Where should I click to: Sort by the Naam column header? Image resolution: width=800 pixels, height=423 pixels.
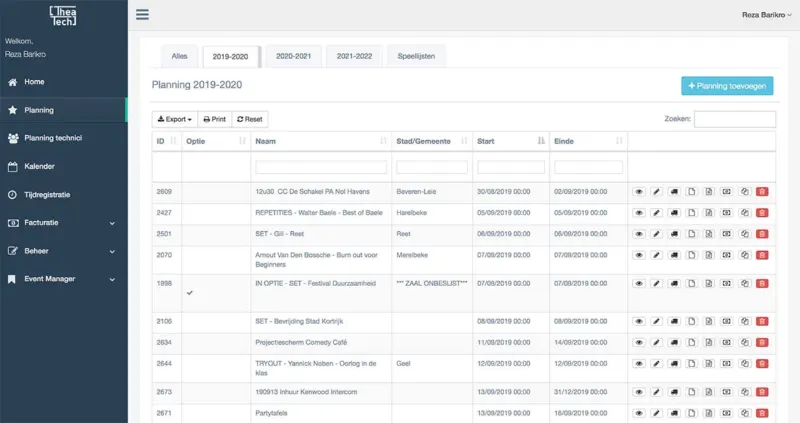tap(321, 141)
